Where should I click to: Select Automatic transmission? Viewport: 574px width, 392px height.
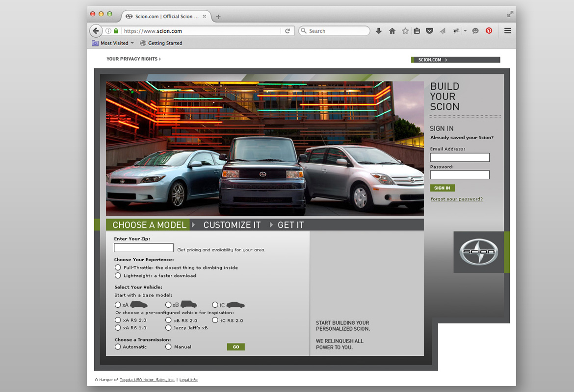[x=118, y=346]
